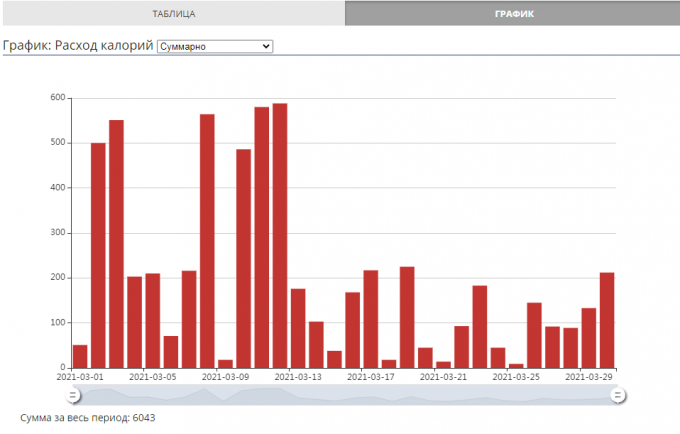Click the 100 y-axis label
Viewport: 680px width, 434px height.
pos(58,323)
